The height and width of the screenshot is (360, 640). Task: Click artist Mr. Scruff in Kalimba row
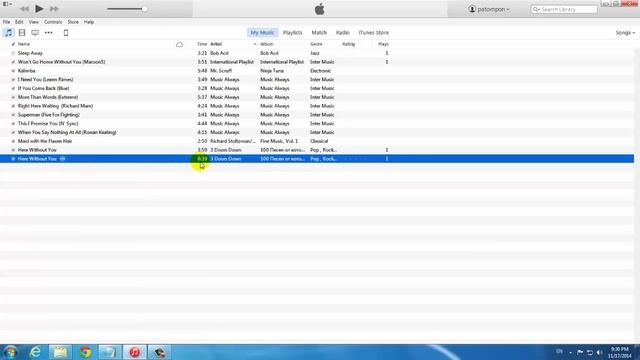[221, 71]
